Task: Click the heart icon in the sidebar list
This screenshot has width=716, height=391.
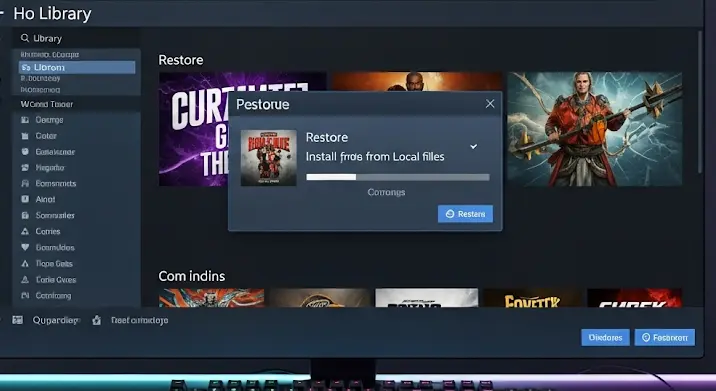Action: (x=25, y=247)
